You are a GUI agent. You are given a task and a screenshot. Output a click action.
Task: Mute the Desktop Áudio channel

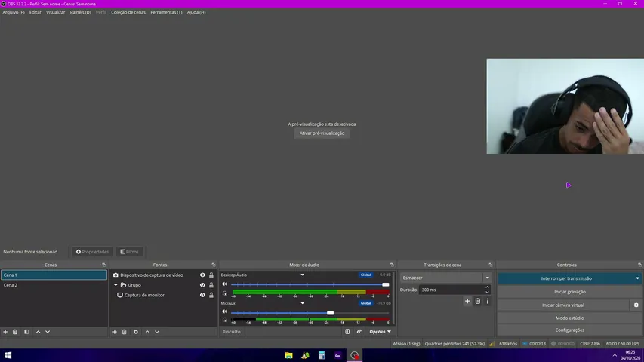click(225, 284)
